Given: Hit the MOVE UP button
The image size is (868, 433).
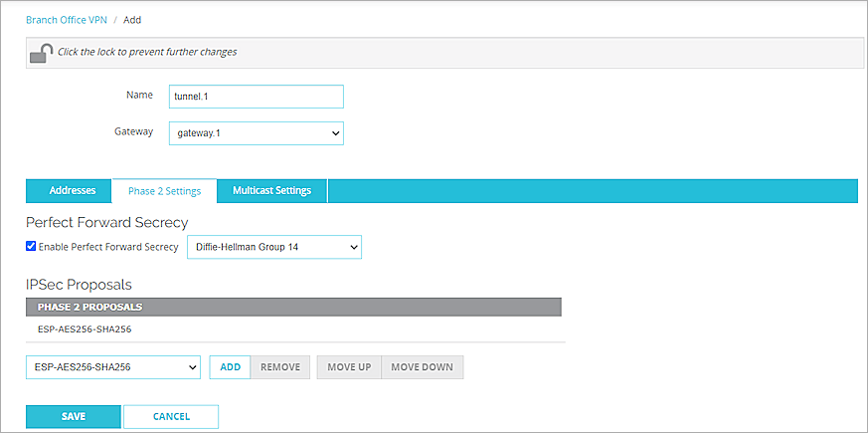Looking at the screenshot, I should pyautogui.click(x=348, y=367).
